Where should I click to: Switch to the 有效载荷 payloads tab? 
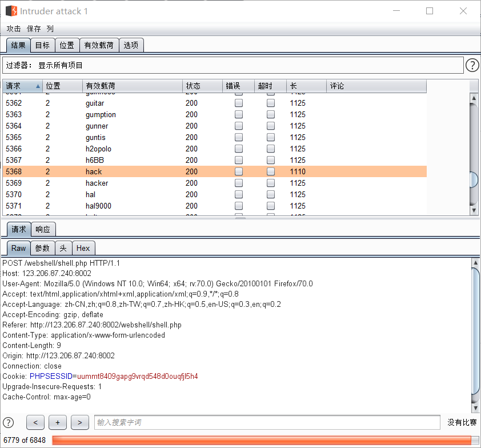click(x=99, y=45)
